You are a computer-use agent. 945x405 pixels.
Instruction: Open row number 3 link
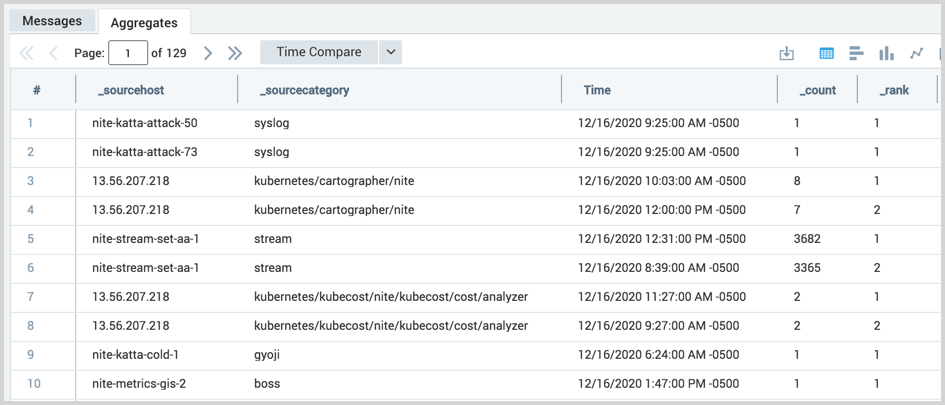pos(31,181)
